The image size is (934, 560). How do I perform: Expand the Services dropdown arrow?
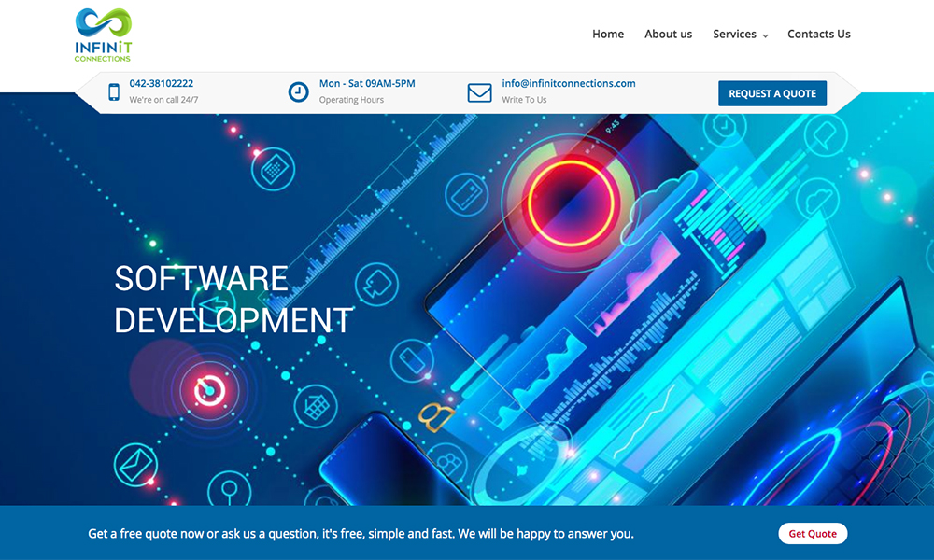(x=765, y=35)
